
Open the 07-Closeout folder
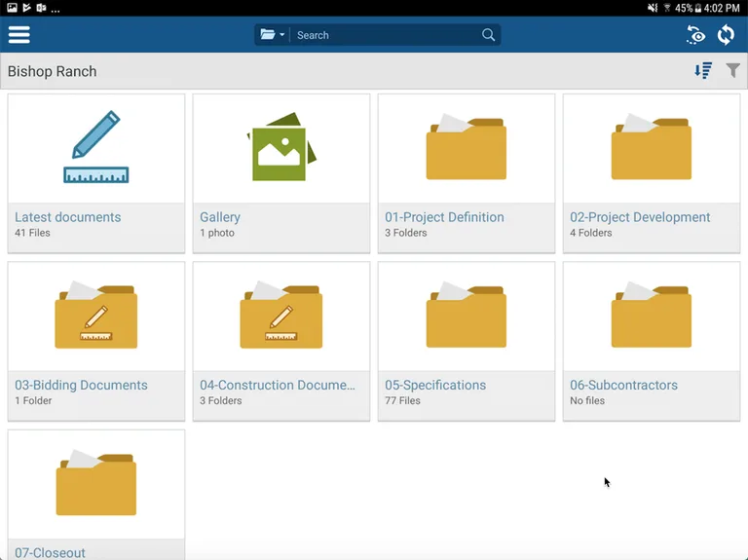click(x=95, y=485)
